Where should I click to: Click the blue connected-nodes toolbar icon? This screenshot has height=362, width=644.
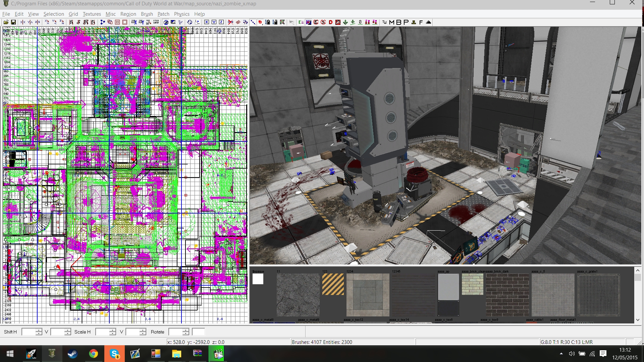tap(103, 22)
